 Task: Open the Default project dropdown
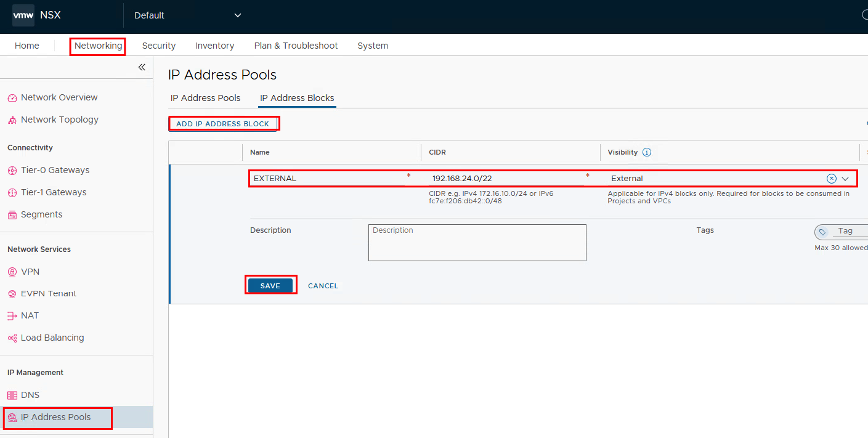[x=188, y=15]
